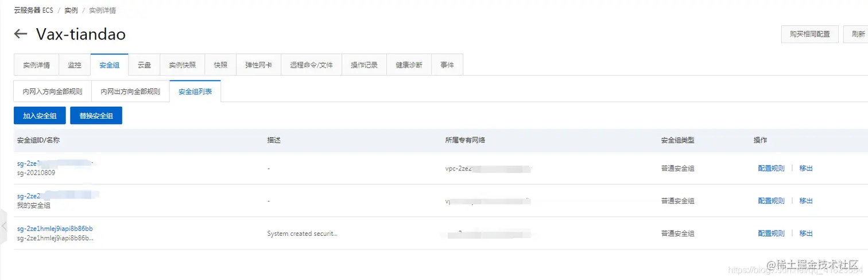Click sg-20210809 name text

(36, 173)
